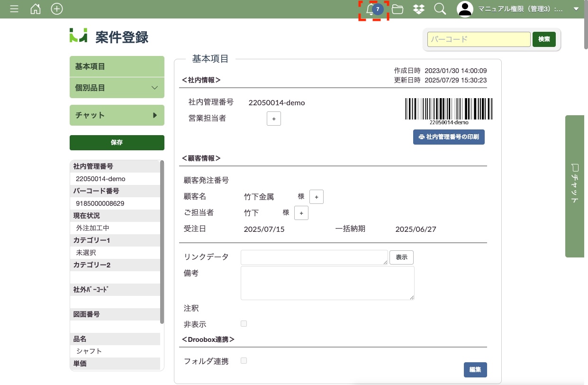The height and width of the screenshot is (385, 588).
Task: Expand the チャット sidebar item
Action: pos(117,115)
